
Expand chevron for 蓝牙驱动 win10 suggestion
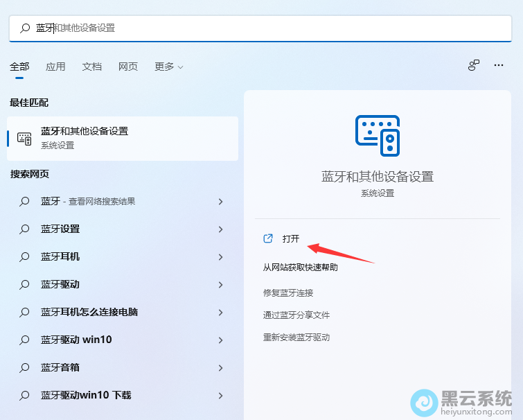coord(221,340)
